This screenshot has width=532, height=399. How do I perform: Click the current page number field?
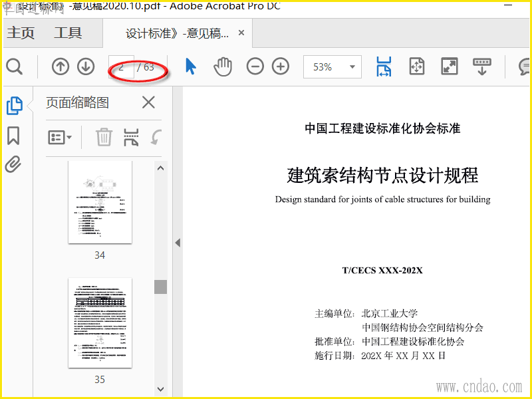pyautogui.click(x=121, y=67)
